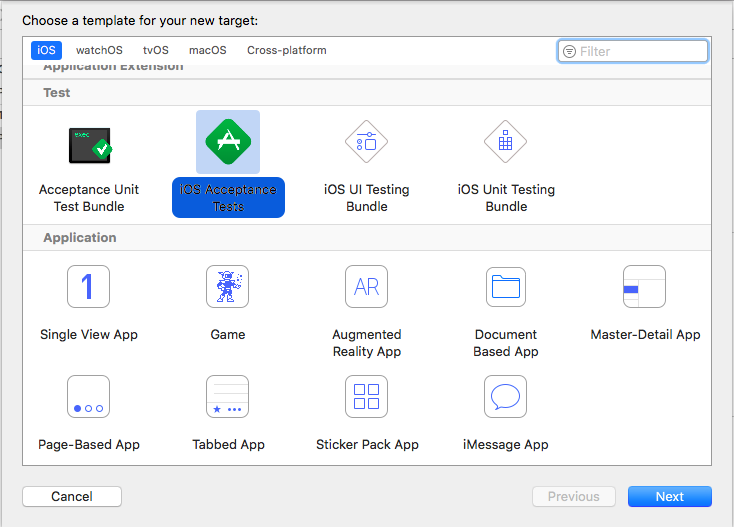Select the Augmented Reality App icon

[x=367, y=286]
